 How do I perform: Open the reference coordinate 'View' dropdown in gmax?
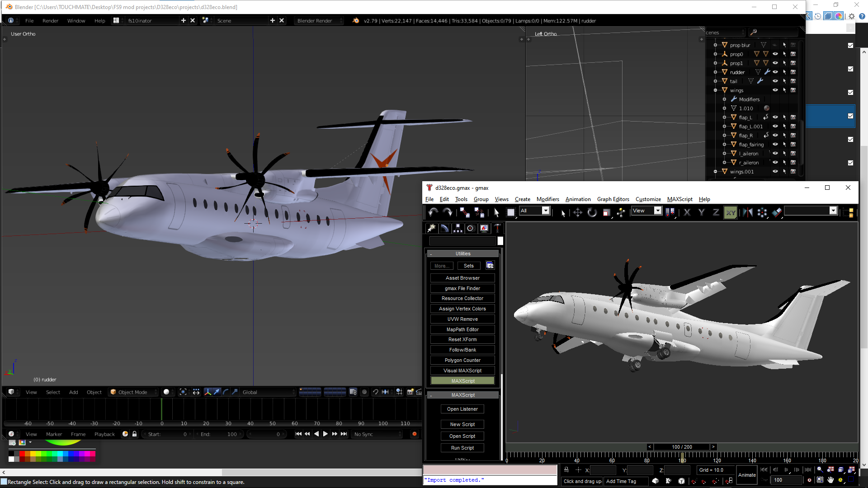(x=658, y=211)
